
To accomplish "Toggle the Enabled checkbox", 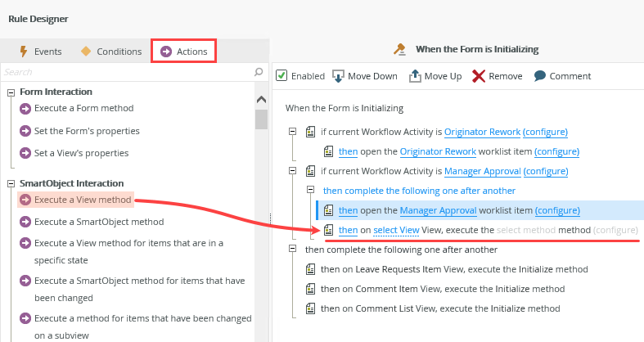I will pyautogui.click(x=281, y=76).
